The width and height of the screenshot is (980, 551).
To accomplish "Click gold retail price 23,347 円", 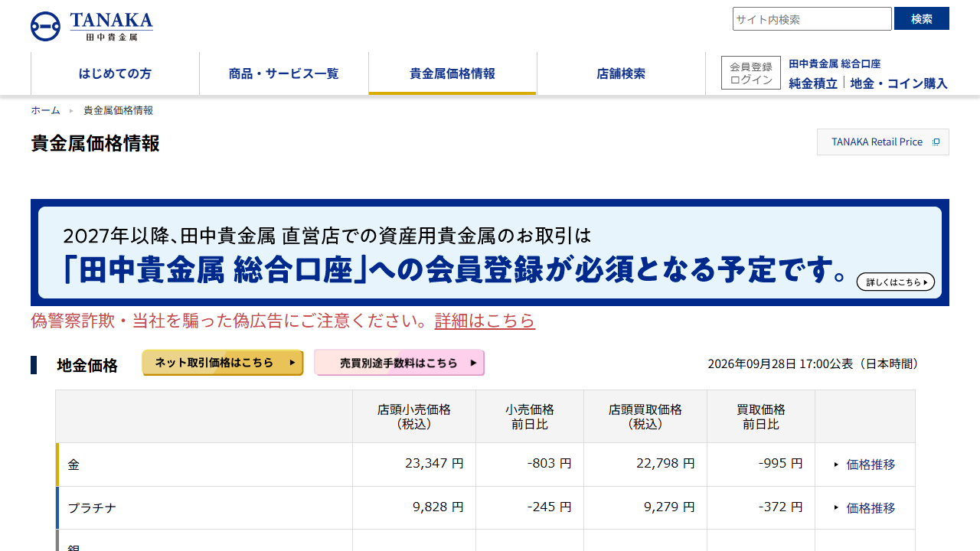I will pos(434,464).
